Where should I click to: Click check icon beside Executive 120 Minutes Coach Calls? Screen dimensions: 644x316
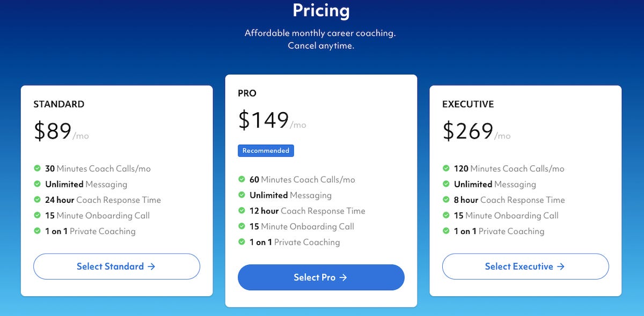pyautogui.click(x=446, y=168)
